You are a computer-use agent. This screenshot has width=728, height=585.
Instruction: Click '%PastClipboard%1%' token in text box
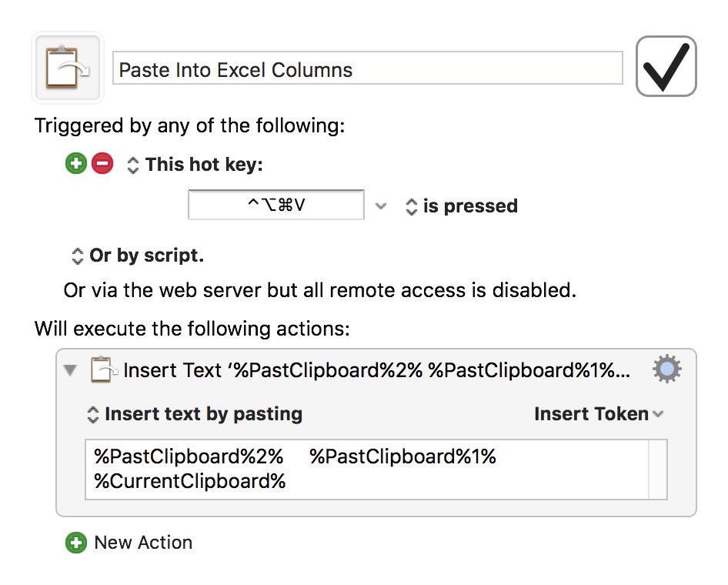coord(403,456)
